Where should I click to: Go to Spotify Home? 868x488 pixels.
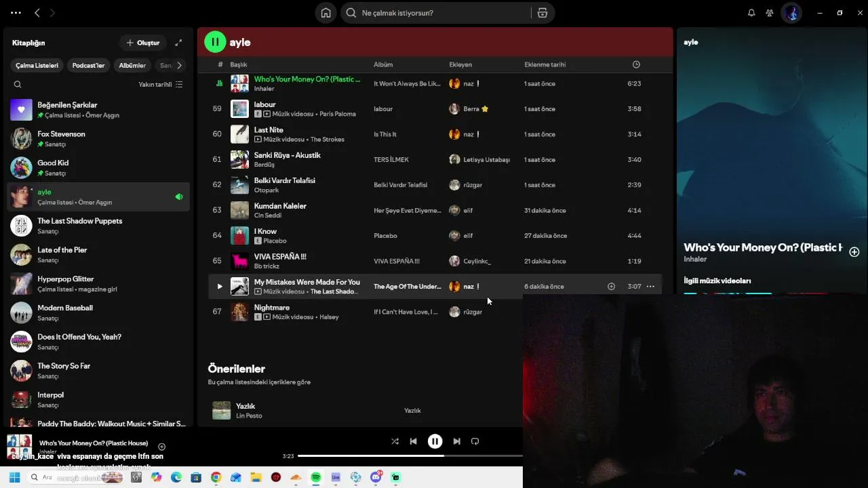pyautogui.click(x=326, y=13)
